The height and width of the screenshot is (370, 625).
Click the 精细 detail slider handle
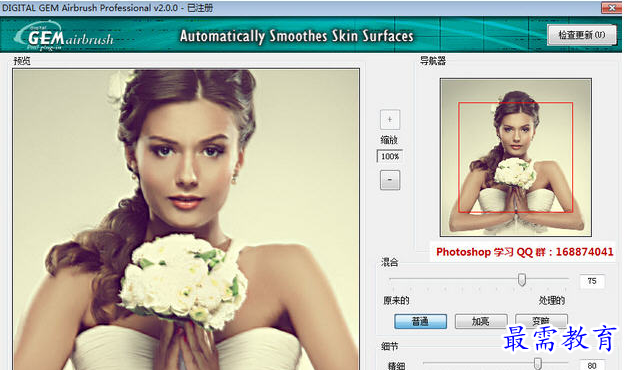[538, 363]
